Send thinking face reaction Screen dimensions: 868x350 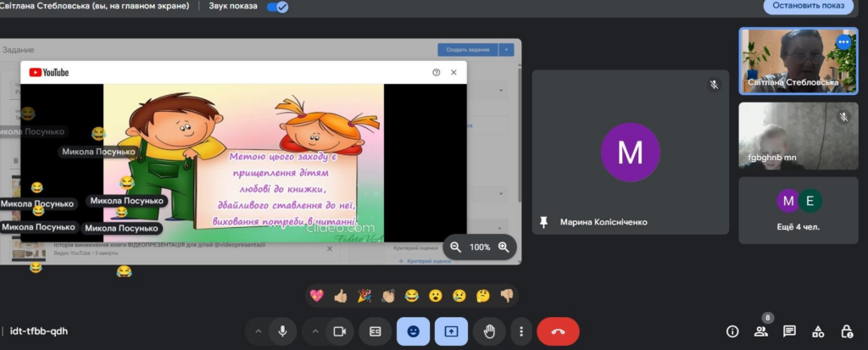[x=483, y=296]
